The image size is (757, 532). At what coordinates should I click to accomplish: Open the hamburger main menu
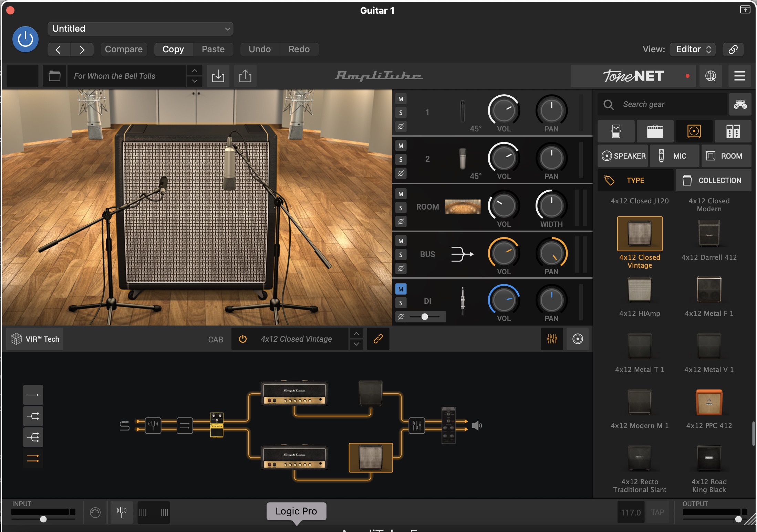(x=739, y=76)
